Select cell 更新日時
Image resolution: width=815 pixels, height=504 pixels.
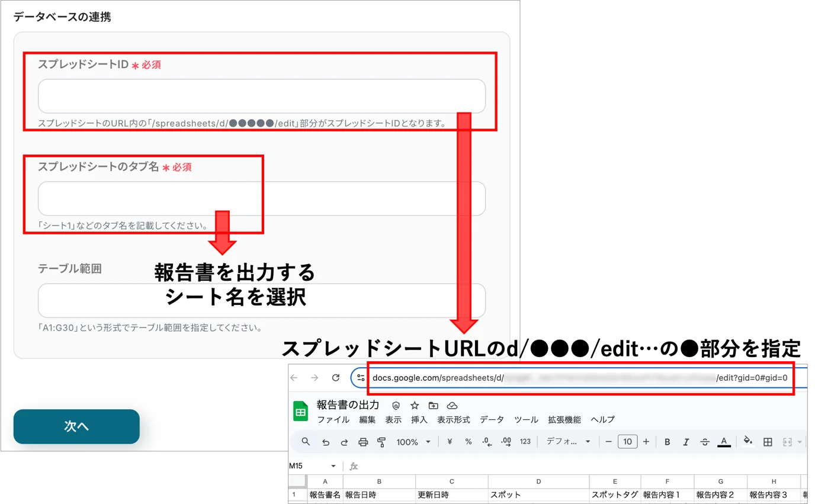452,495
